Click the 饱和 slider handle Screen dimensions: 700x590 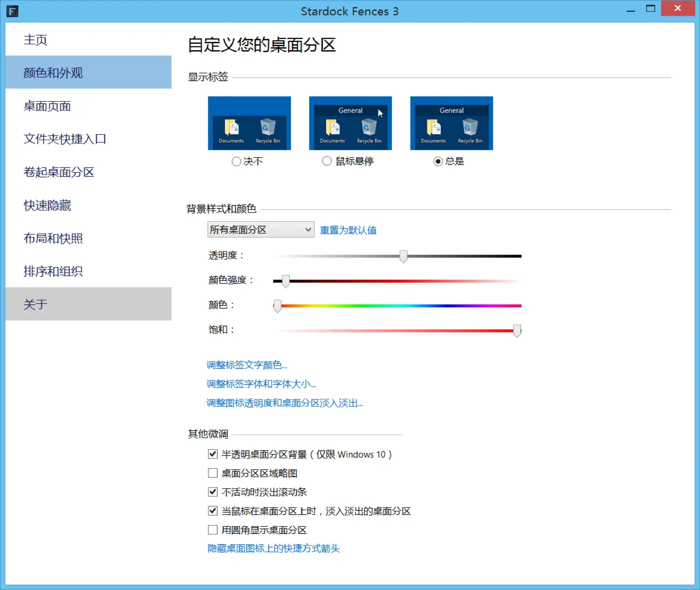click(517, 331)
